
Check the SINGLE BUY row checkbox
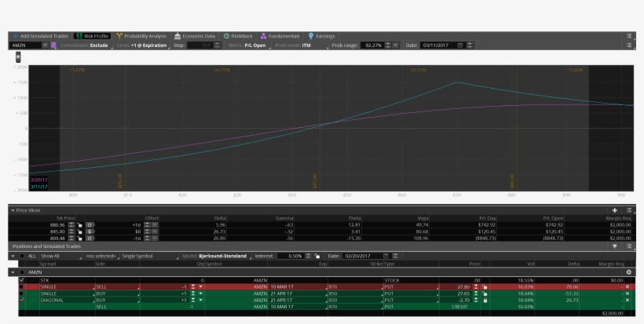coord(21,293)
